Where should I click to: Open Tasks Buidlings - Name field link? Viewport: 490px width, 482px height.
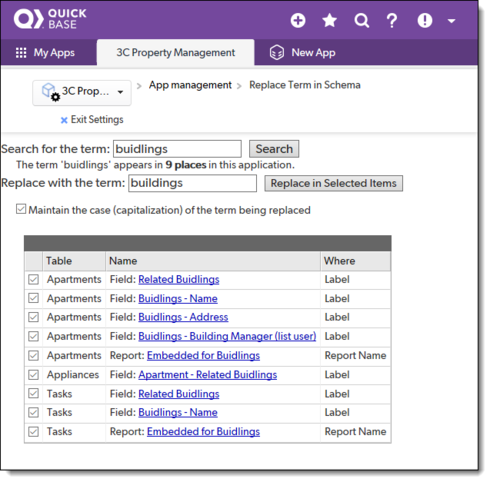(x=178, y=413)
